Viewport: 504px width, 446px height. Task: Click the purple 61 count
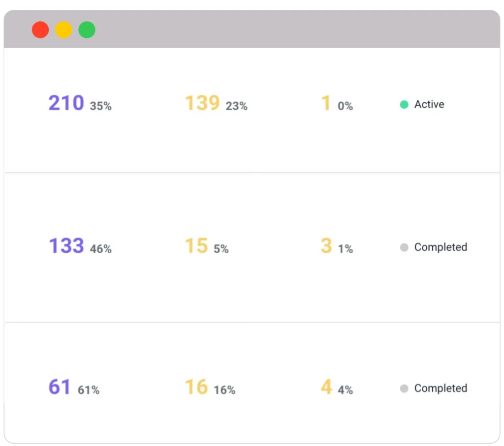pyautogui.click(x=60, y=387)
